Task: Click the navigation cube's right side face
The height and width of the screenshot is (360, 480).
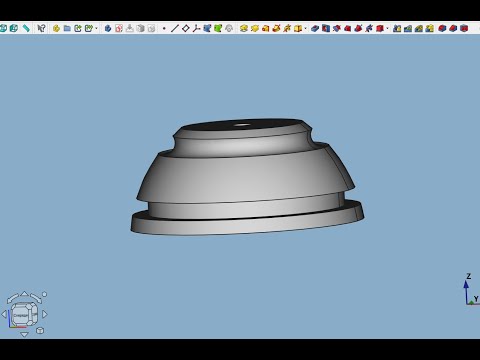Action: point(34,313)
